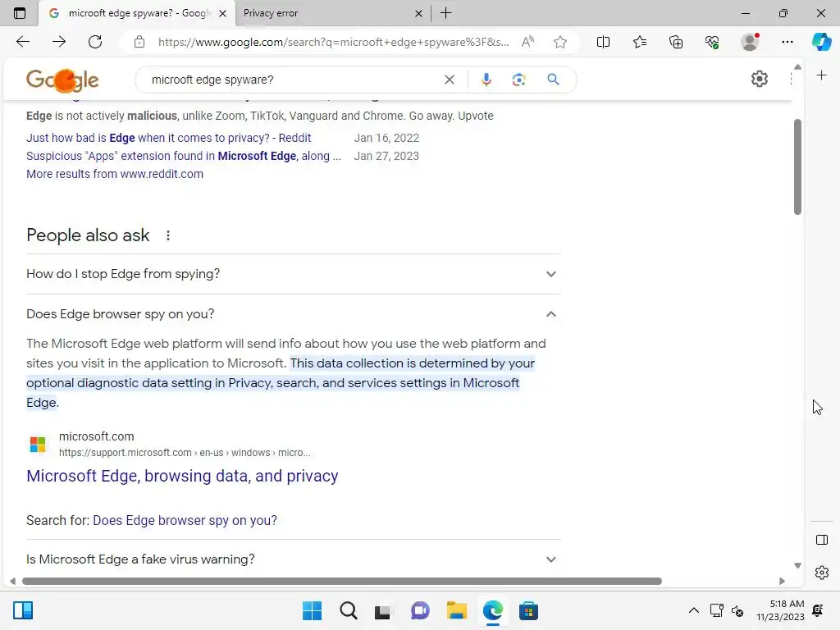
Task: Open network status tray icon
Action: [x=716, y=610]
